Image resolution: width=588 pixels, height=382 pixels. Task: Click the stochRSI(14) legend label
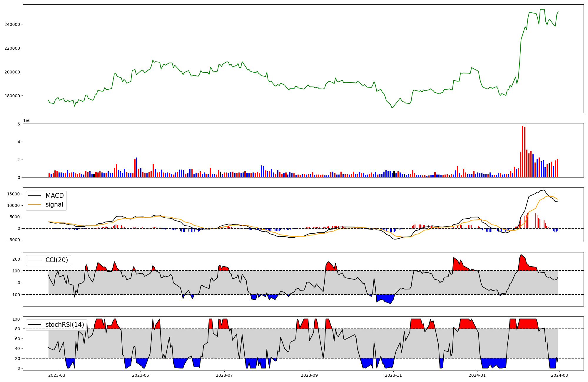click(65, 325)
